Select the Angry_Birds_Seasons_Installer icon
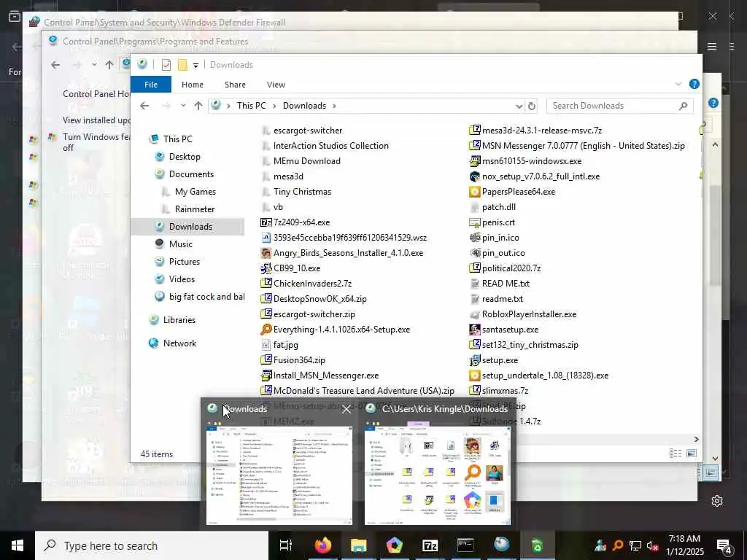Viewport: 747px width, 560px height. point(266,253)
